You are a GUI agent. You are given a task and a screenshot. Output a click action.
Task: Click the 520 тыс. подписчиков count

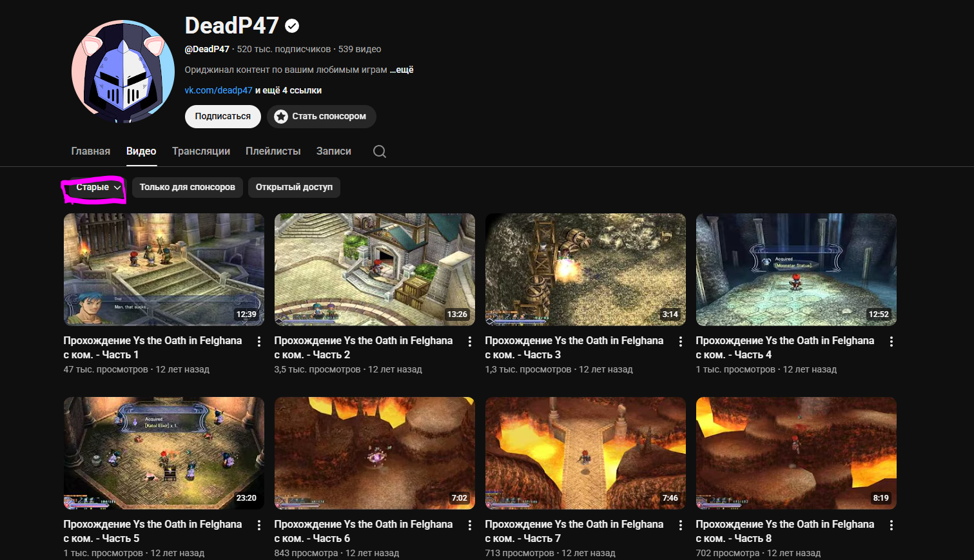pyautogui.click(x=284, y=49)
